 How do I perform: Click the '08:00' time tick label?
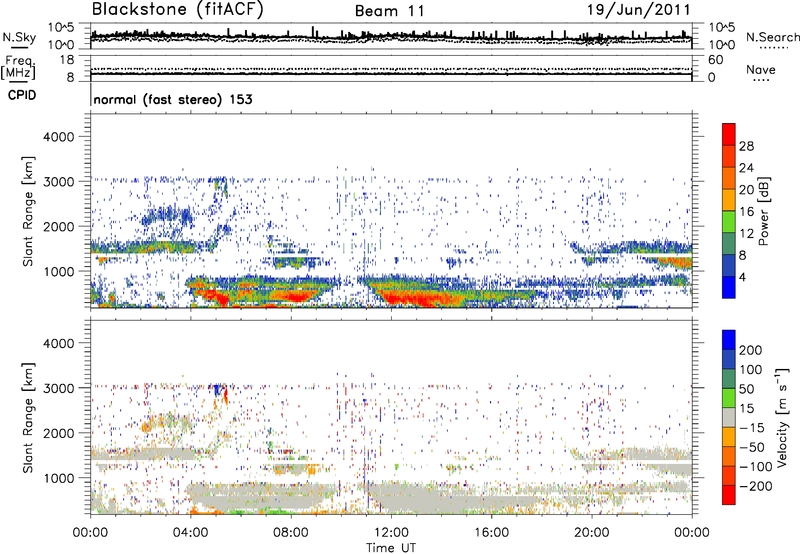pos(291,533)
